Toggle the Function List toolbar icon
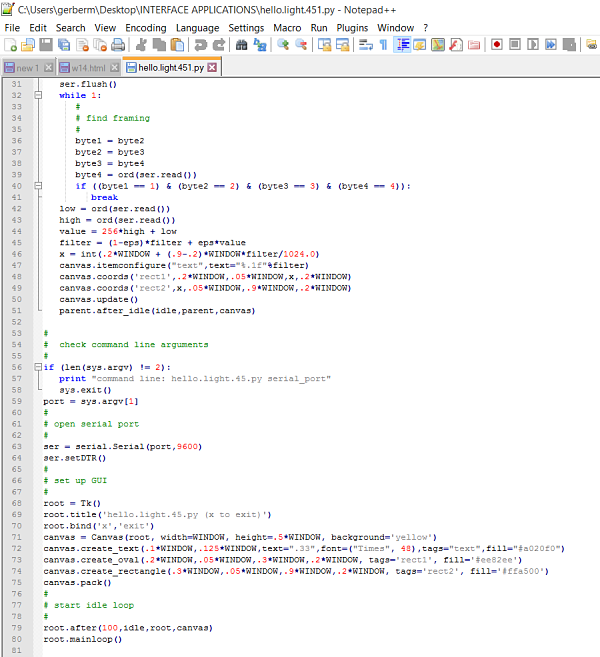The width and height of the screenshot is (600, 657). (456, 44)
